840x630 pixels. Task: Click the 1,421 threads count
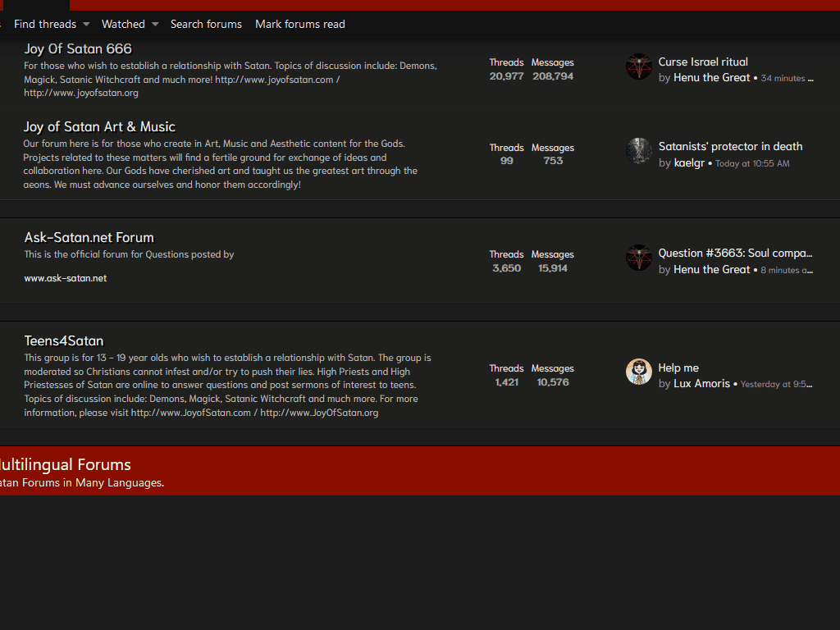[506, 382]
